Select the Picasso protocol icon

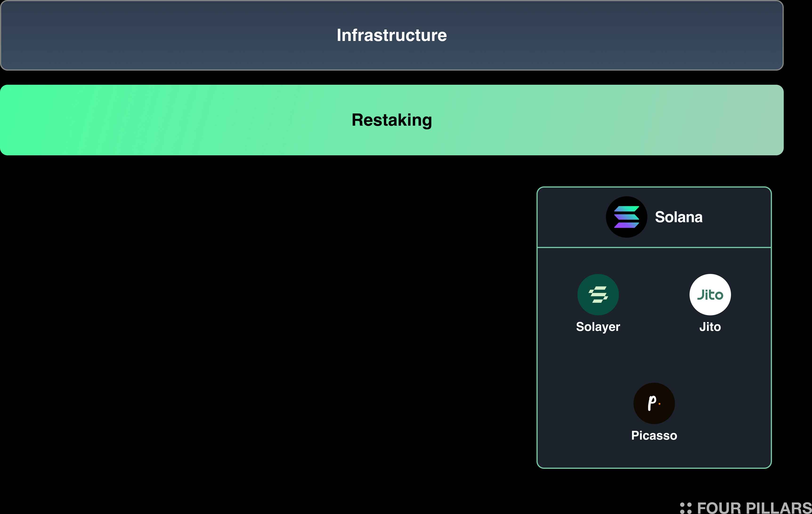click(x=654, y=403)
